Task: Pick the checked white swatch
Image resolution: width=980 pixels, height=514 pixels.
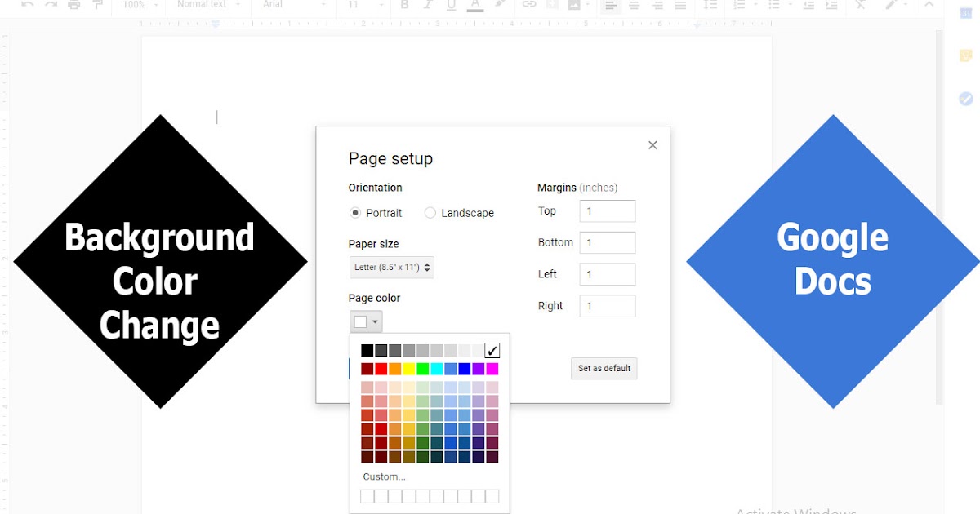Action: click(492, 351)
